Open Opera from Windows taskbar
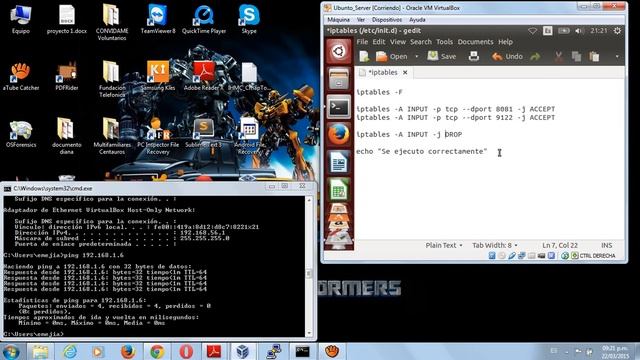The height and width of the screenshot is (360, 640). tap(186, 351)
